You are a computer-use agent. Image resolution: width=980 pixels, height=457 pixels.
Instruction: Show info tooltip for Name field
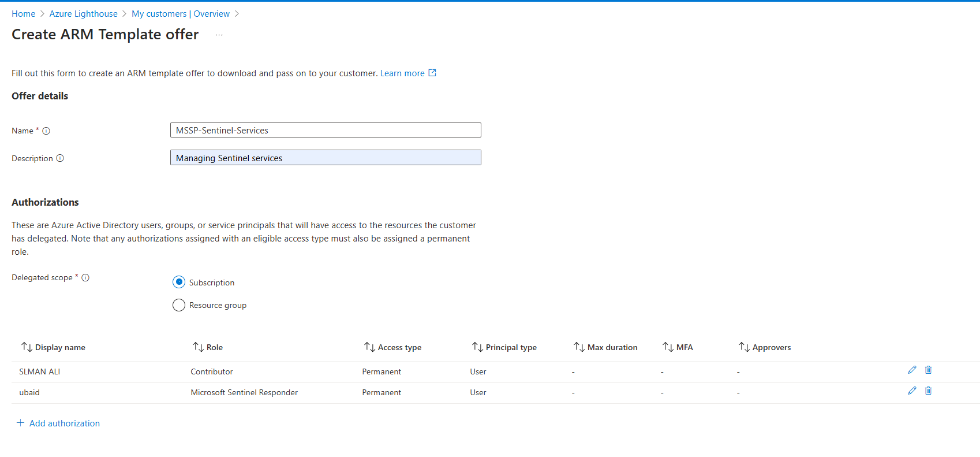coord(46,131)
